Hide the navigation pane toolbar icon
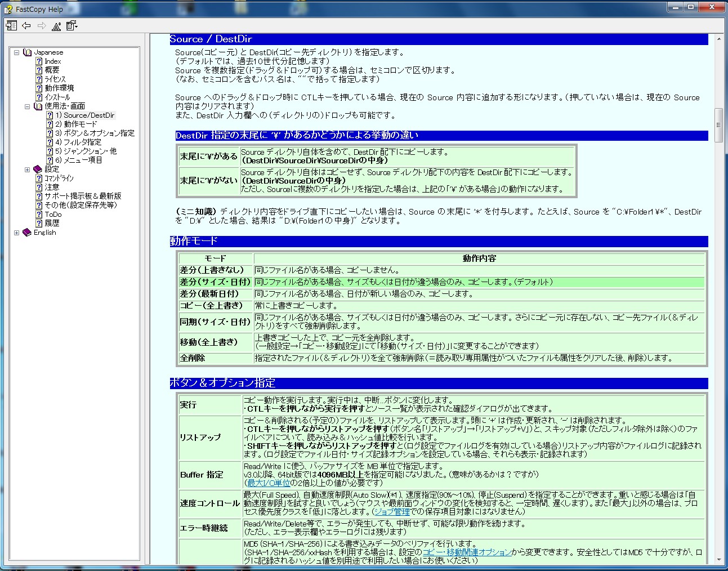 (x=11, y=25)
